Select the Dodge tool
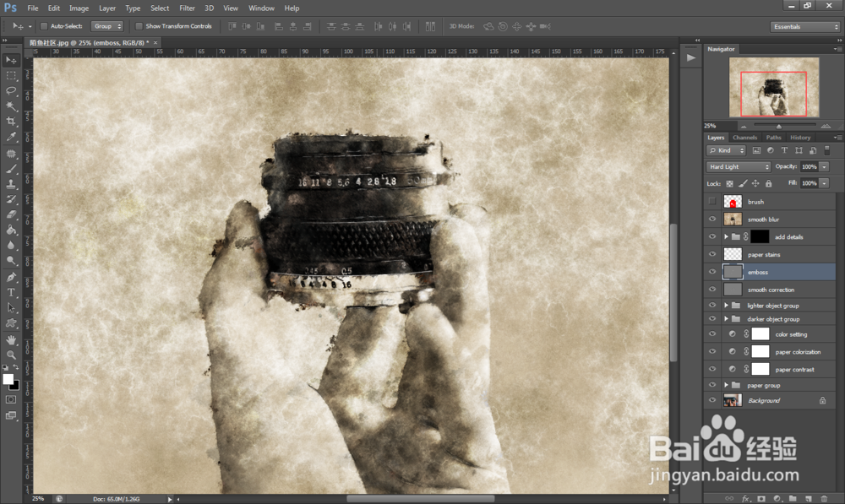This screenshot has width=845, height=504. click(x=11, y=261)
